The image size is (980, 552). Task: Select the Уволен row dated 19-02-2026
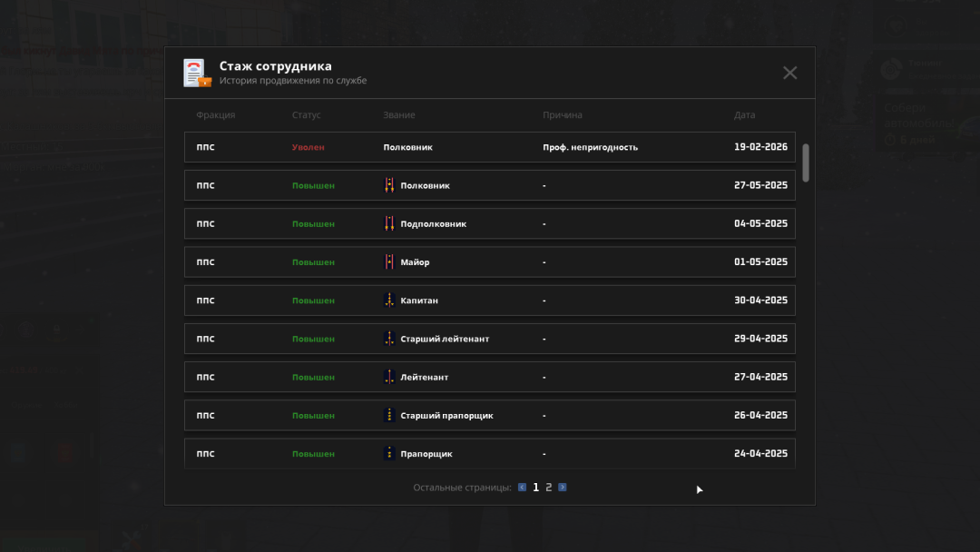(x=489, y=147)
